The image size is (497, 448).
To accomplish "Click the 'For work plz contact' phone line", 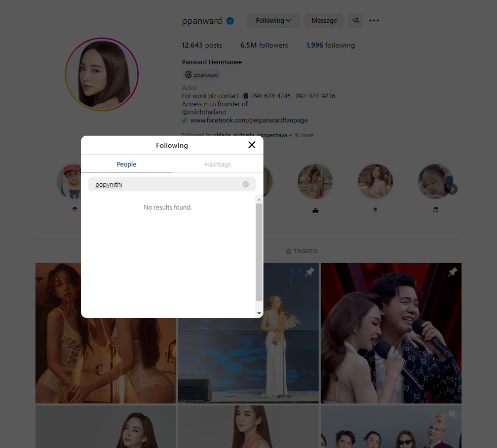I will (258, 96).
